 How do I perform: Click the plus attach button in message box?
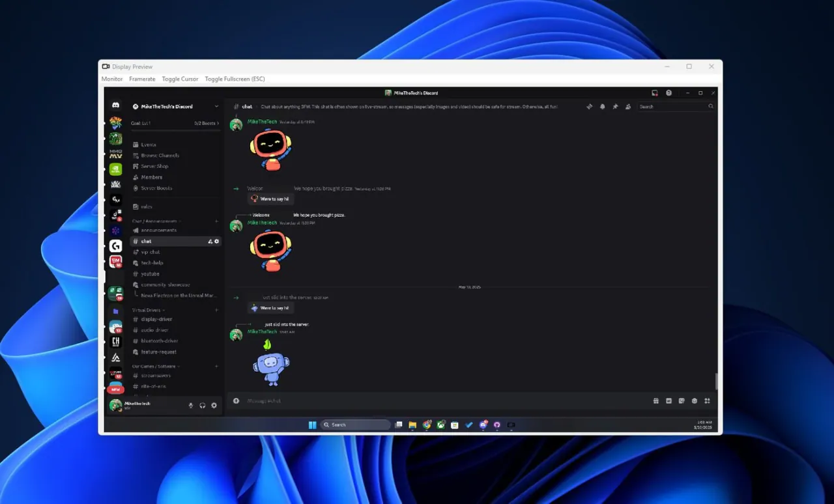tap(237, 401)
